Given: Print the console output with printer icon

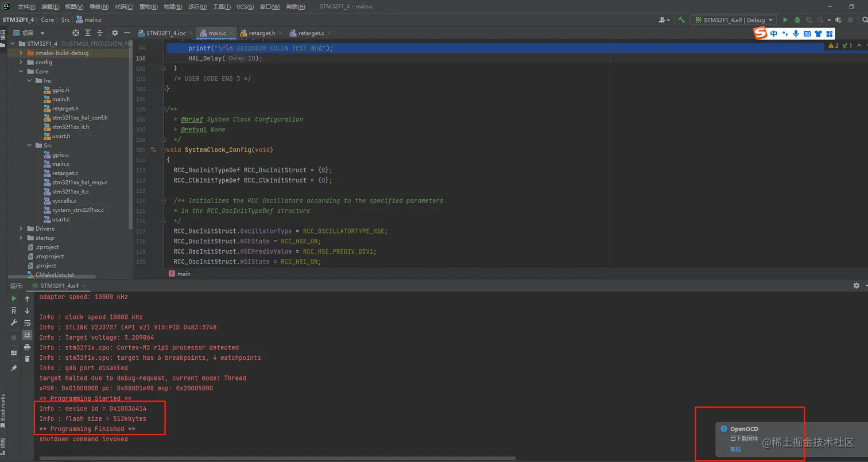Looking at the screenshot, I should 27,347.
